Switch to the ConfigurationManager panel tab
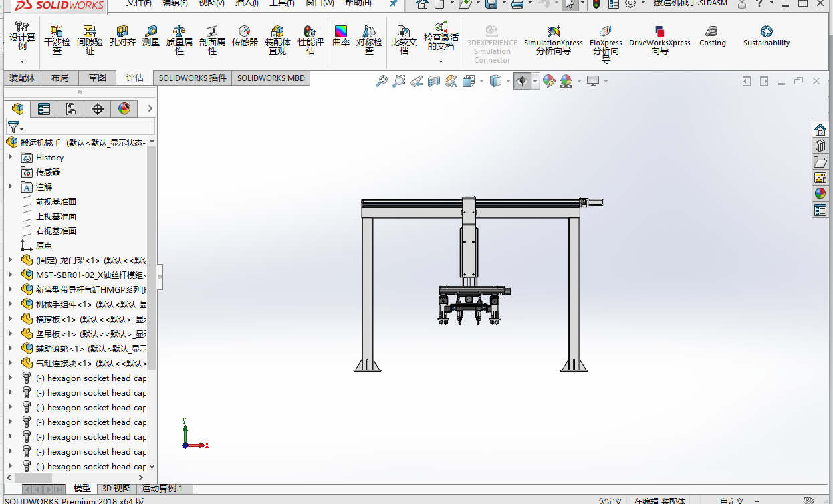 click(71, 109)
